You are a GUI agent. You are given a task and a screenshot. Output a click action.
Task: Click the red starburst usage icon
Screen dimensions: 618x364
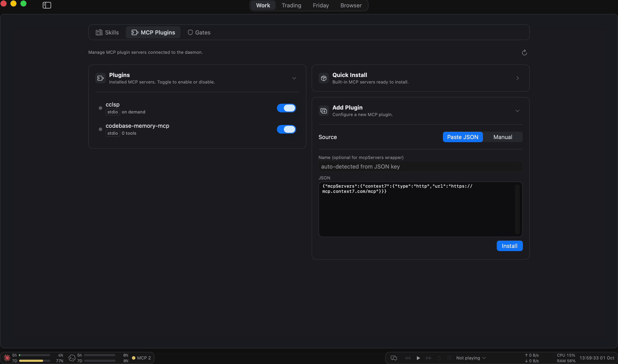tap(7, 358)
